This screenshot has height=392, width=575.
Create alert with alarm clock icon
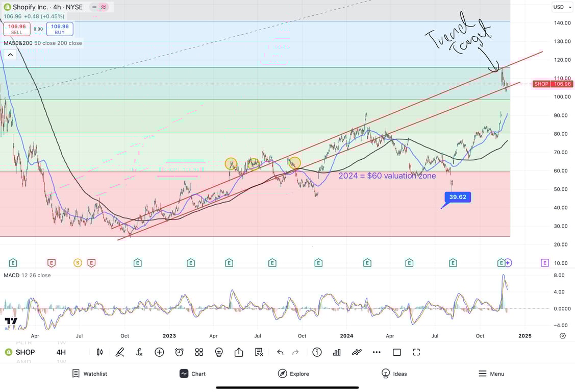pos(179,352)
